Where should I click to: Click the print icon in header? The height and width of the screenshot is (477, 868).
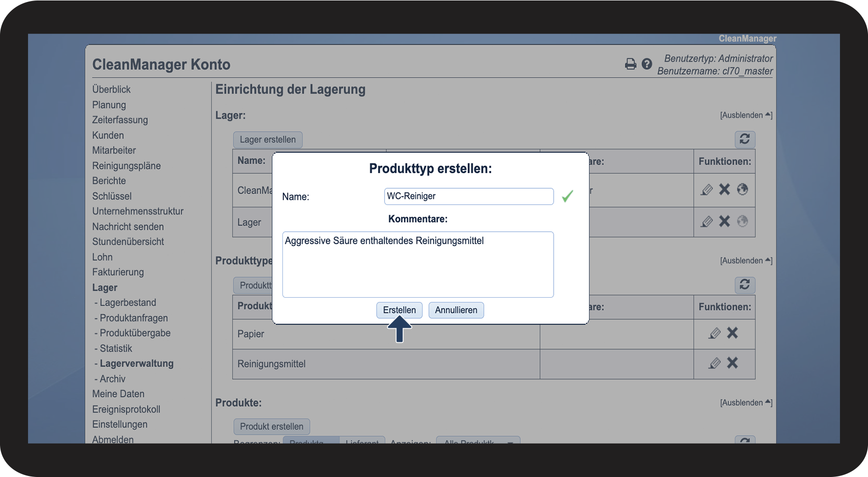pyautogui.click(x=630, y=64)
